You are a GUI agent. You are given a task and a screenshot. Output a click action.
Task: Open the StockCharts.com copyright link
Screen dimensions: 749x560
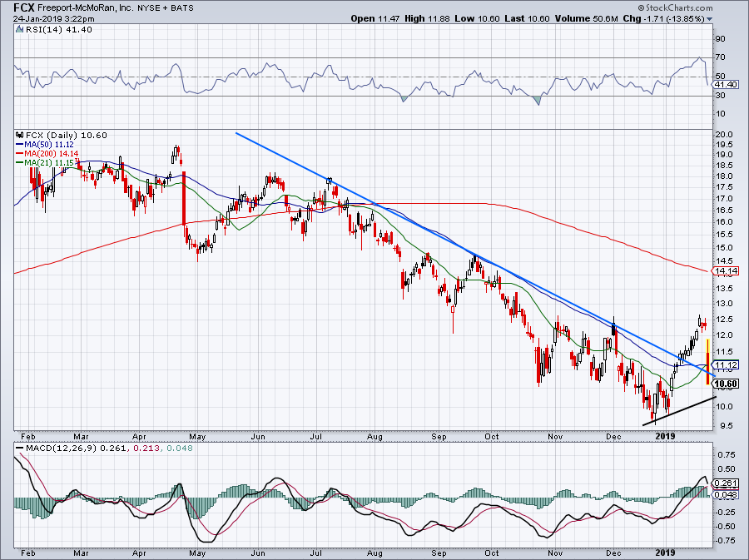pos(675,7)
